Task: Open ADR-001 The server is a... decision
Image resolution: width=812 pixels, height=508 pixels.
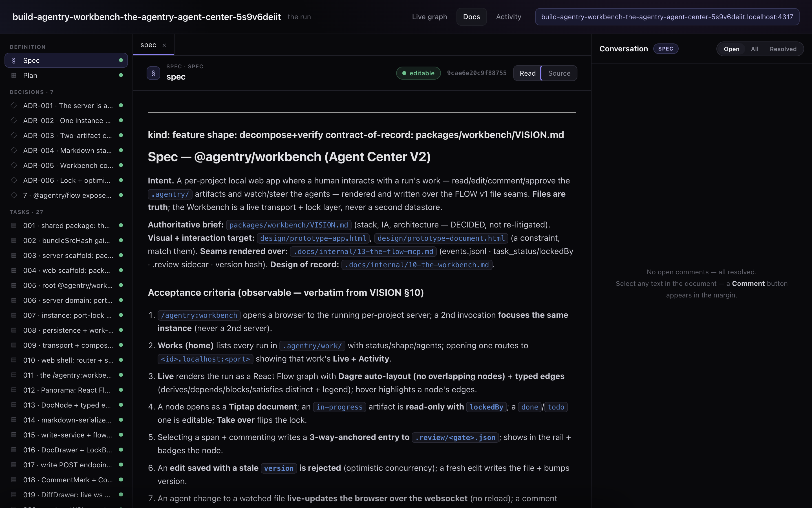Action: click(x=66, y=106)
